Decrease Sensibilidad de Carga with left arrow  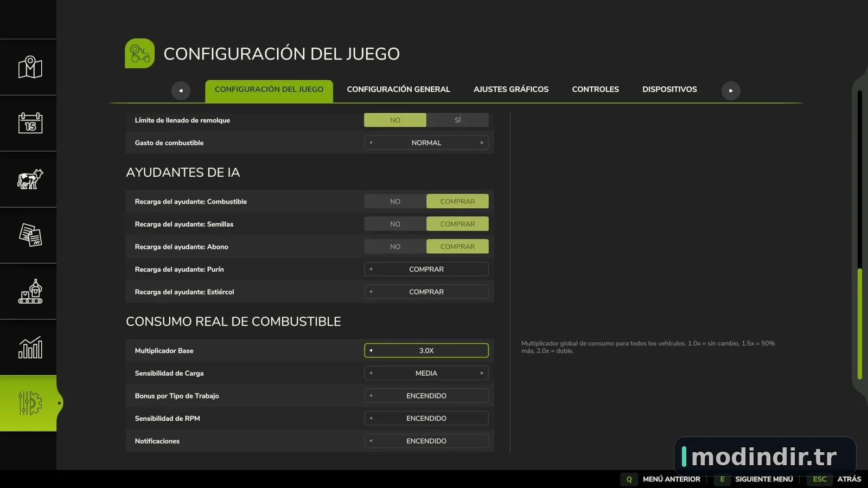(x=371, y=373)
